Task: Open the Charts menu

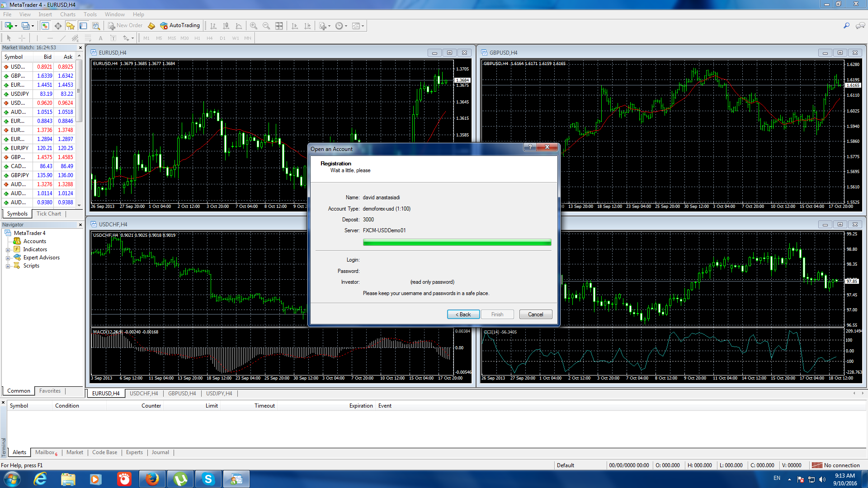Action: point(68,14)
